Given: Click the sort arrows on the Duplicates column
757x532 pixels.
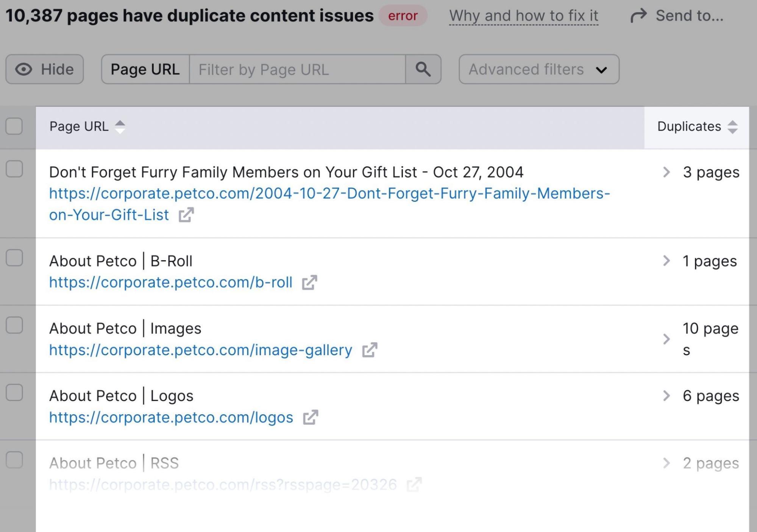Looking at the screenshot, I should pos(734,126).
